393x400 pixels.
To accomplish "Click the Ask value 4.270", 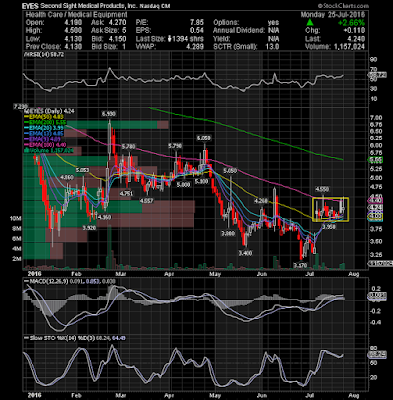I will tap(118, 23).
